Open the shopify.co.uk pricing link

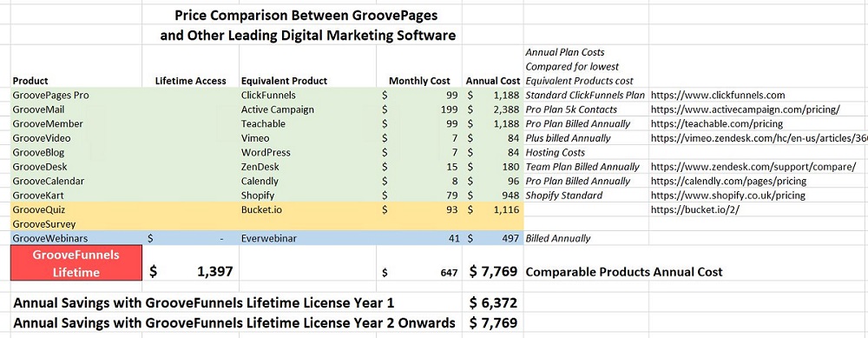pos(728,196)
